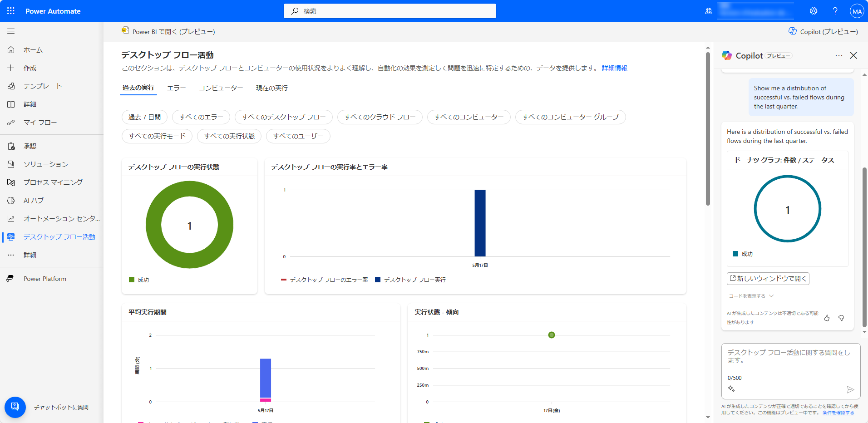Open the app launcher waffle icon
This screenshot has height=423, width=868.
pos(11,11)
